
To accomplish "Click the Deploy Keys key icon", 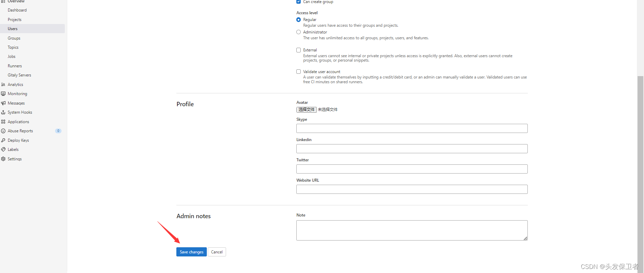I will (x=3, y=140).
